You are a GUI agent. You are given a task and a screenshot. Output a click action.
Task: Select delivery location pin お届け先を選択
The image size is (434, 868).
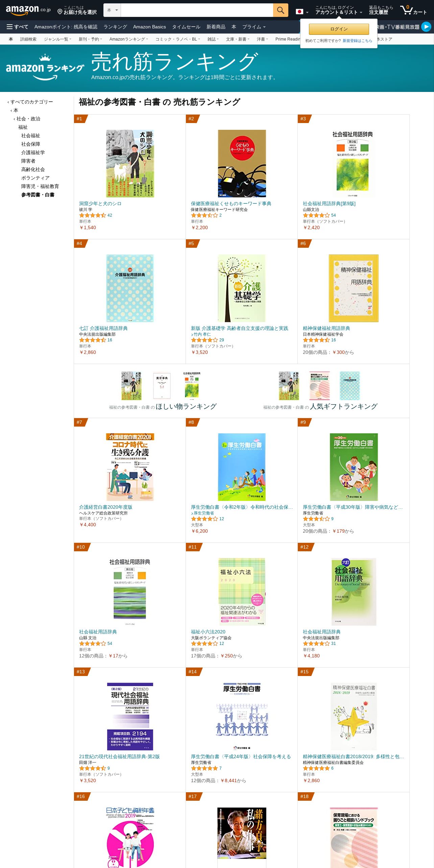77,10
